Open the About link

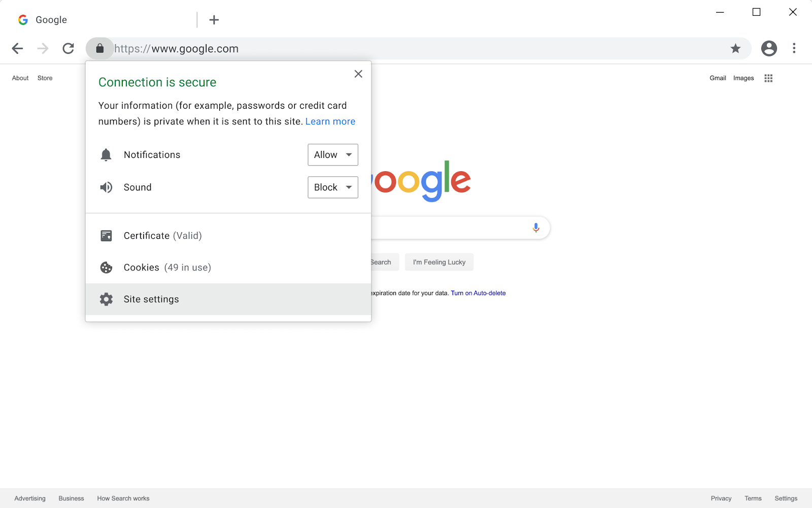pos(20,78)
